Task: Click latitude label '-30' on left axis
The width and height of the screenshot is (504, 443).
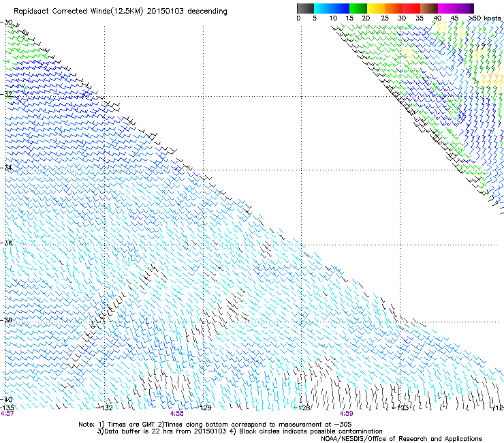Action: pos(6,22)
